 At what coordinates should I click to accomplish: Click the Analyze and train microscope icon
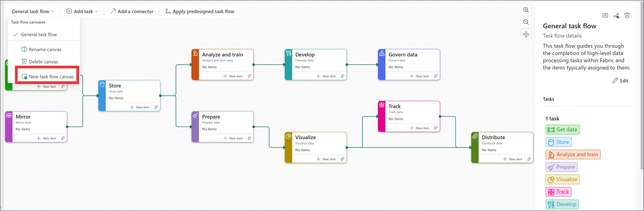[195, 53]
